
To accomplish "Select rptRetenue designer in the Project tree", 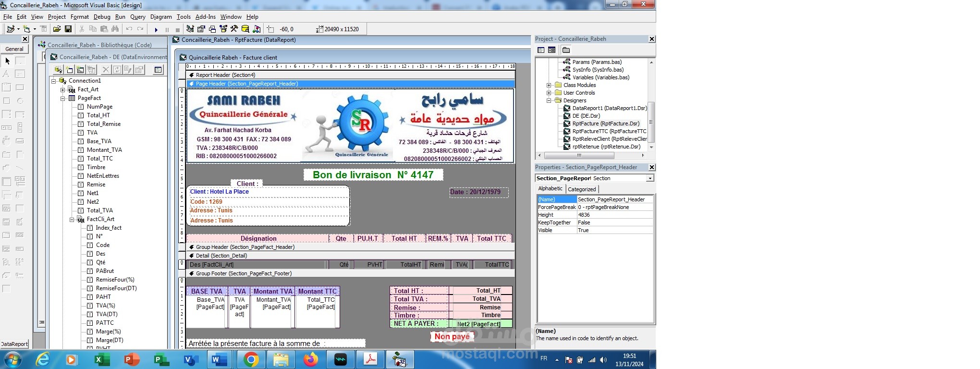I will tap(605, 147).
